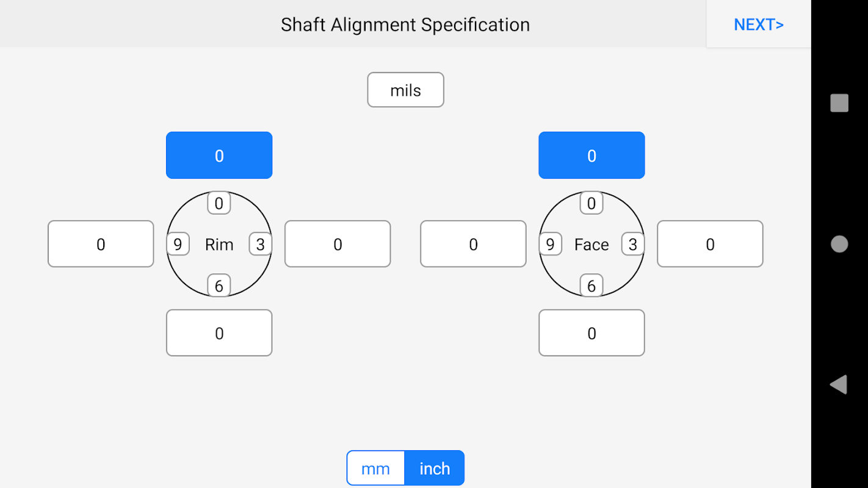This screenshot has width=868, height=488.
Task: Edit the Rim left value field
Action: pos(101,244)
